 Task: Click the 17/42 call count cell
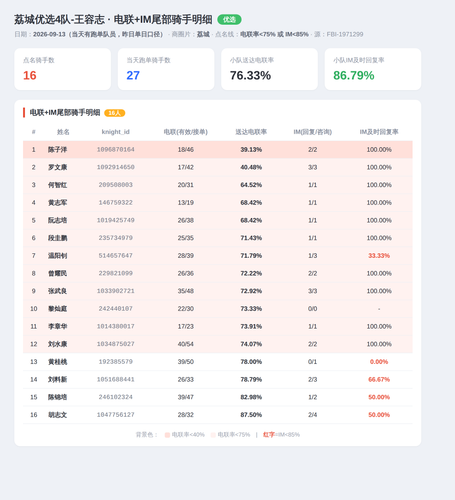[186, 167]
